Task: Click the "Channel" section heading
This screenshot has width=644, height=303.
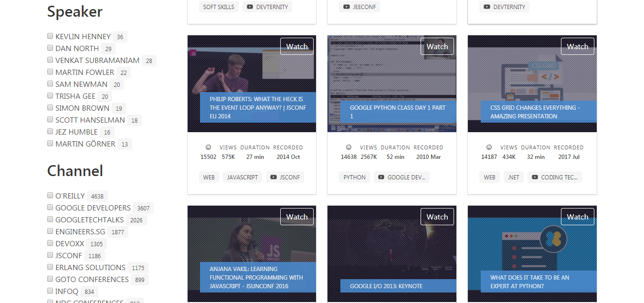Action: 75,171
